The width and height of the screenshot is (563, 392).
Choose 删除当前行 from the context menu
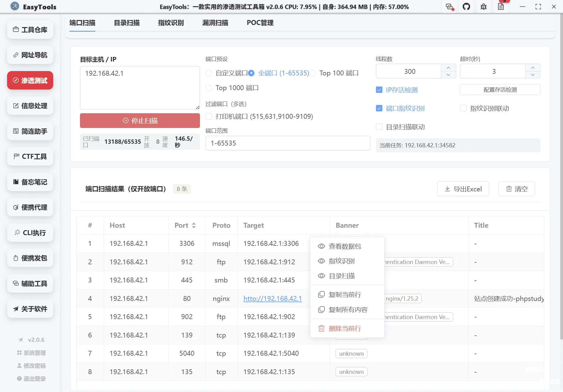345,328
